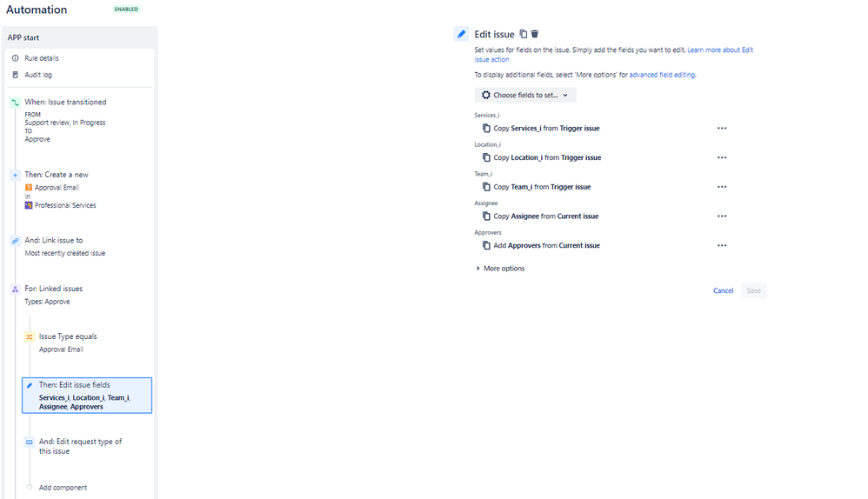Open Rule details in the sidebar
Screen dimensions: 868x499
click(x=42, y=58)
